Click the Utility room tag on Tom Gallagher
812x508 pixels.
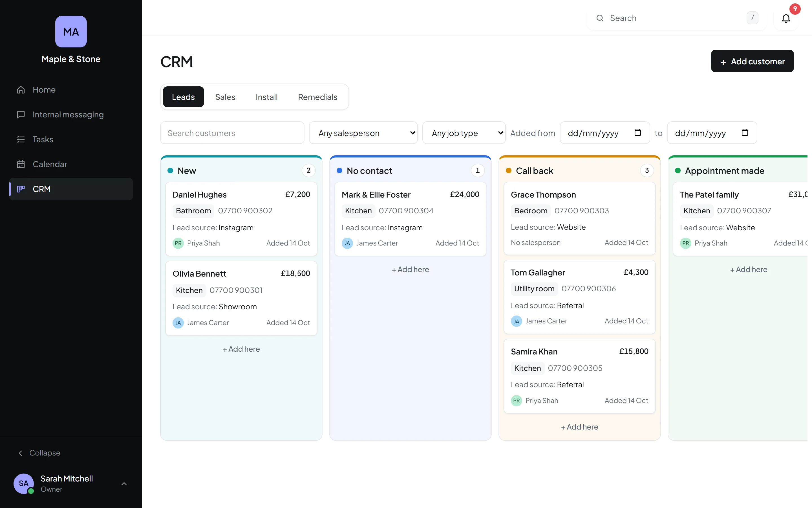(x=534, y=289)
